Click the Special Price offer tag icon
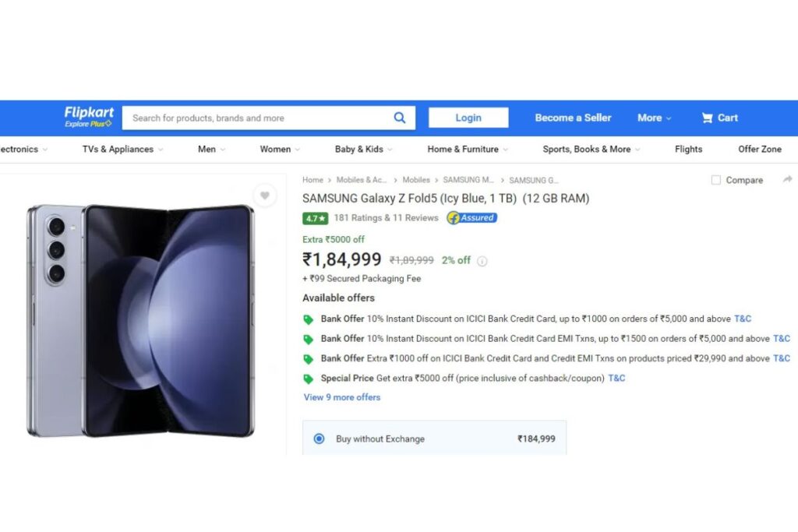The image size is (798, 532). click(x=308, y=379)
